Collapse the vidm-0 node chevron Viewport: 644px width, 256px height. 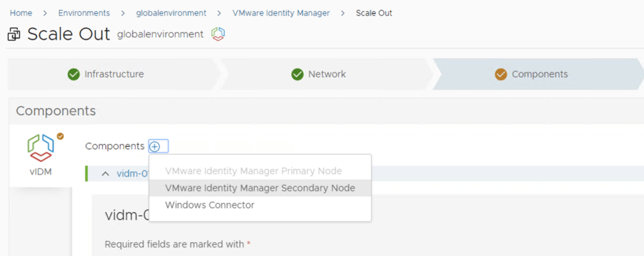tap(105, 174)
